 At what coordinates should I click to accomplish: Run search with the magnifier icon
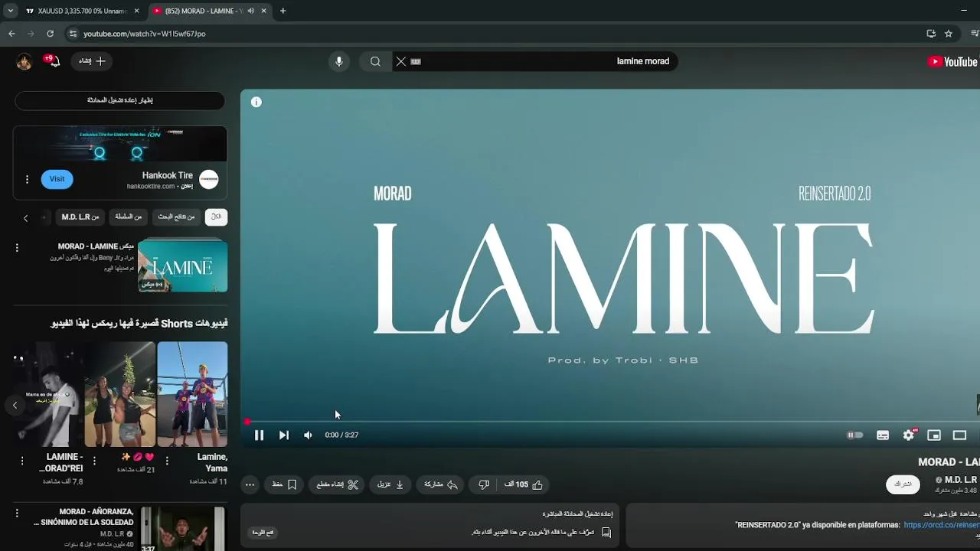point(375,61)
